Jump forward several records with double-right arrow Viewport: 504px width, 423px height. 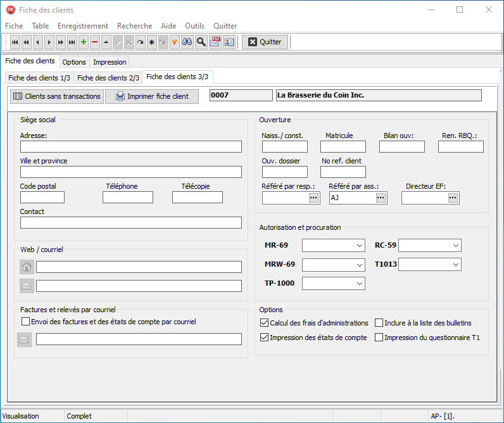coord(60,42)
